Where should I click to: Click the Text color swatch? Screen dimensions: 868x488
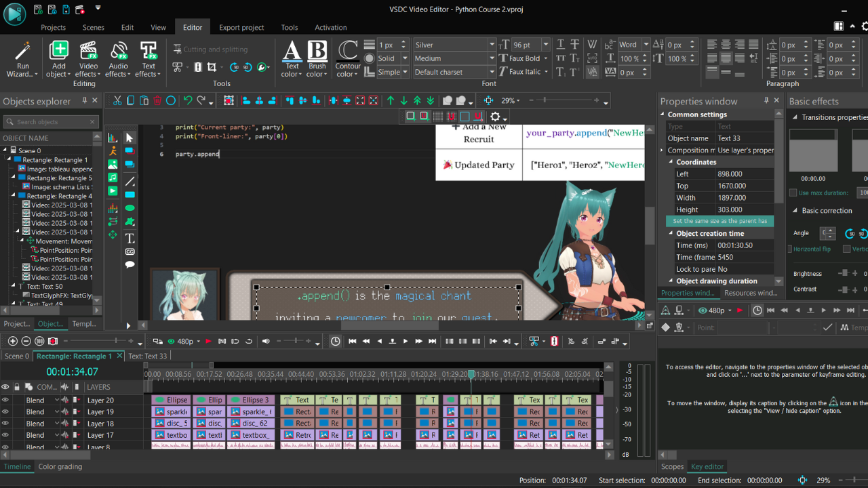292,60
